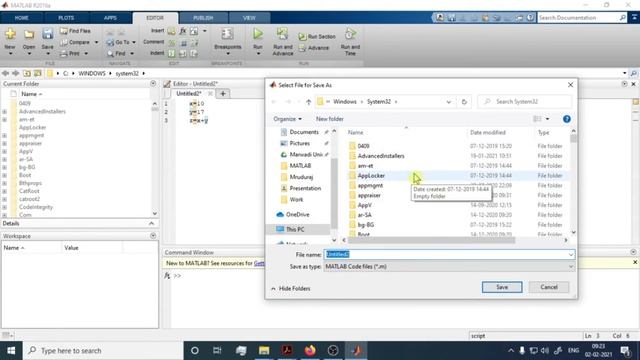Select the MATLAB folder in the dialog sidebar
The height and width of the screenshot is (360, 640).
[300, 166]
